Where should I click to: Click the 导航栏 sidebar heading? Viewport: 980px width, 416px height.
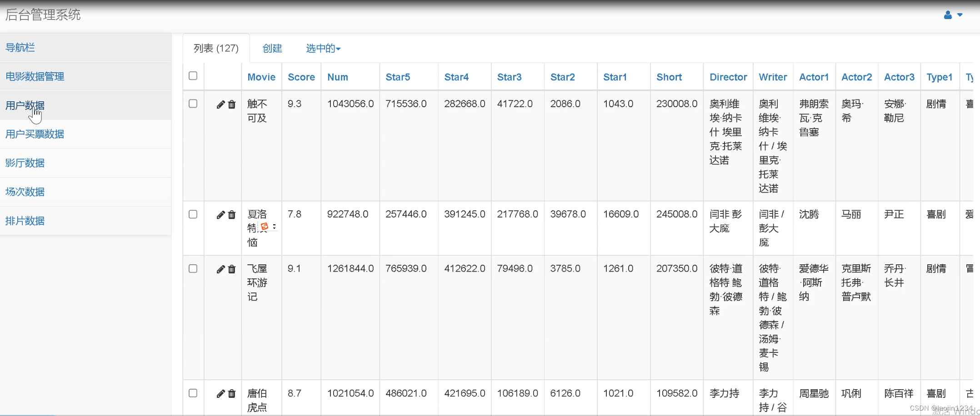20,47
